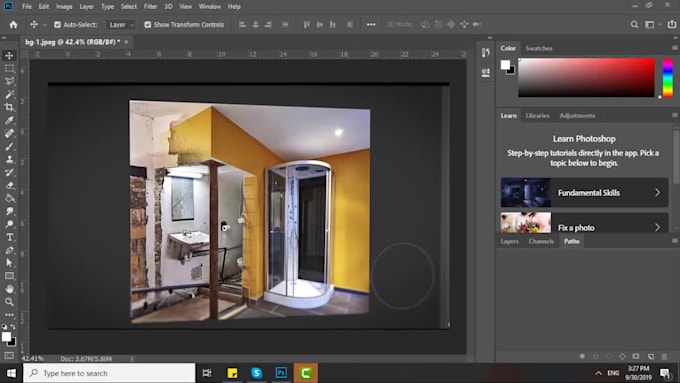Align right edges button
Viewport: 680px width, 383px height.
[268, 25]
